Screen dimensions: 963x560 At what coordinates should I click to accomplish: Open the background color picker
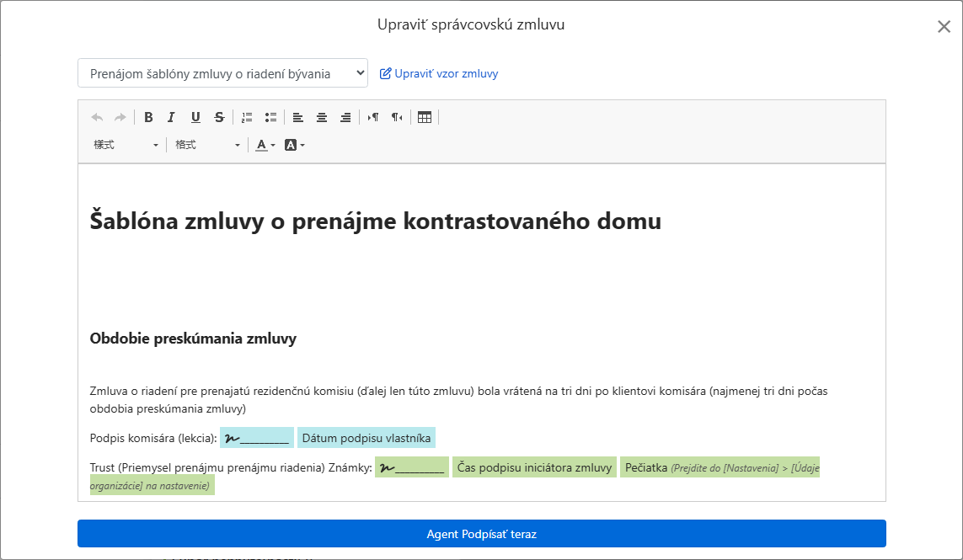point(295,145)
